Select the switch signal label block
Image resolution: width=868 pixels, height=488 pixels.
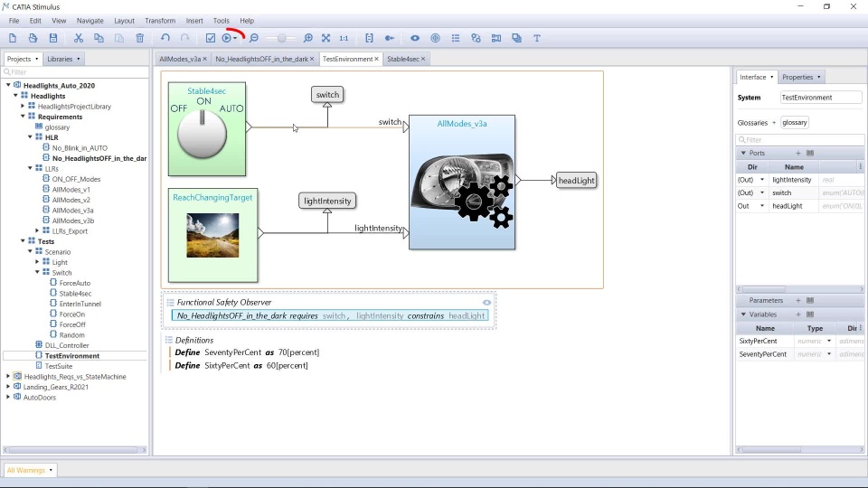point(327,95)
